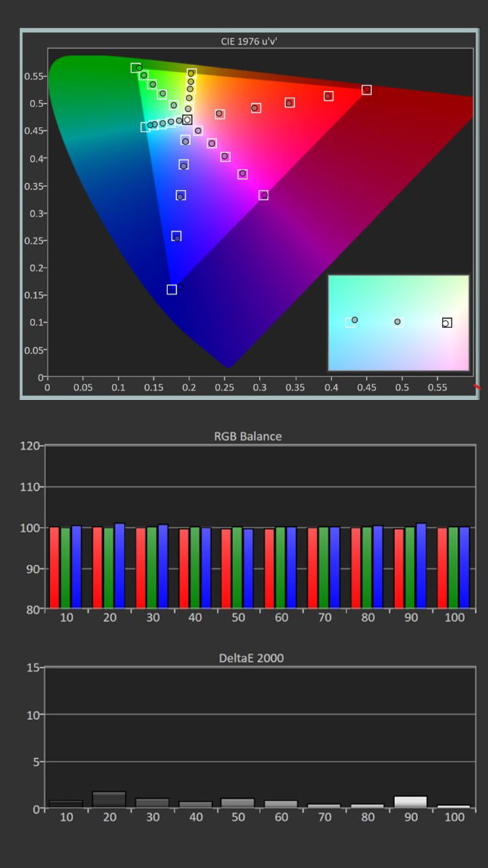
Task: Click the blue bar at 90 in RGB Balance
Action: coord(421,566)
